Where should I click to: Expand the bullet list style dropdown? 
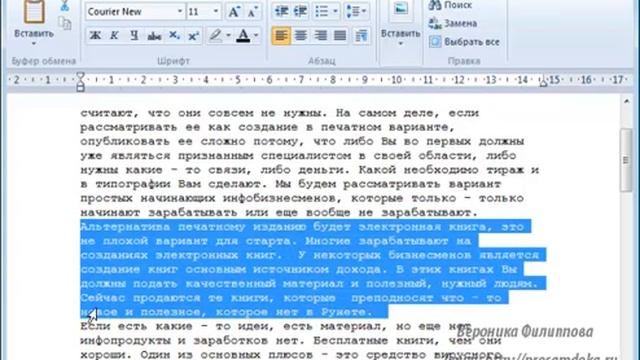tap(335, 11)
